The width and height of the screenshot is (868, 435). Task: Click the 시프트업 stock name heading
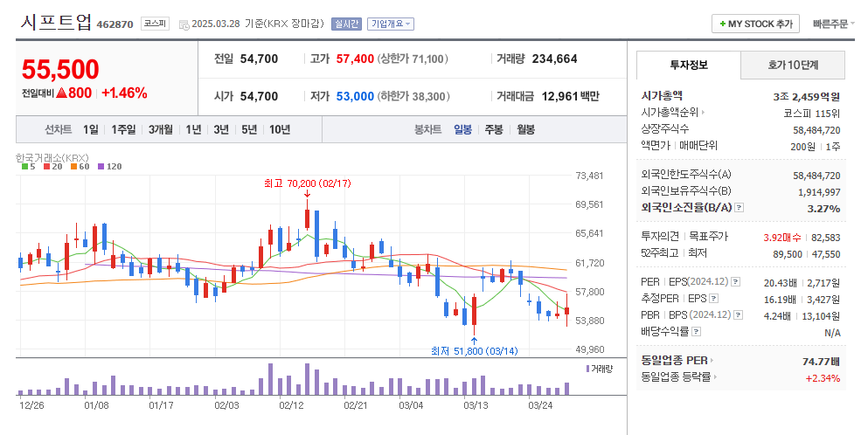(x=56, y=22)
